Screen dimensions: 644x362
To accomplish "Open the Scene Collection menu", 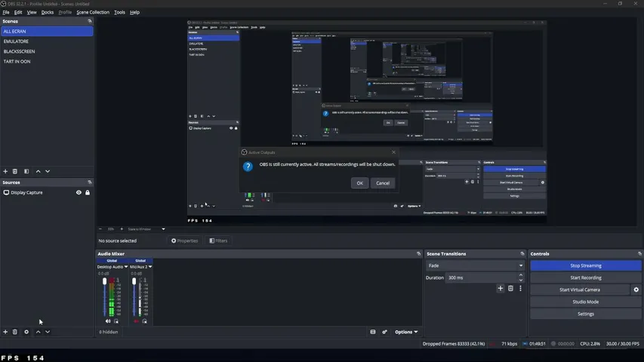I will coord(93,12).
